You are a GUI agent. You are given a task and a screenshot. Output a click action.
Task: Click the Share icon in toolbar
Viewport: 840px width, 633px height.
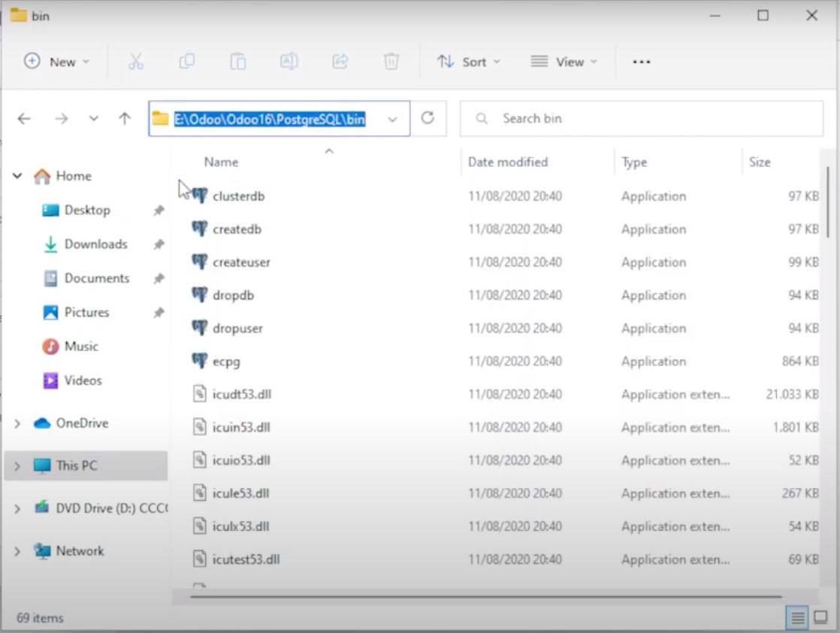tap(340, 62)
